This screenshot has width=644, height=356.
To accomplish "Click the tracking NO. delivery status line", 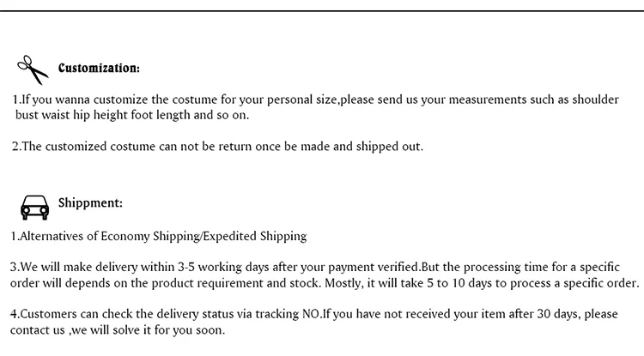I will click(x=313, y=314).
